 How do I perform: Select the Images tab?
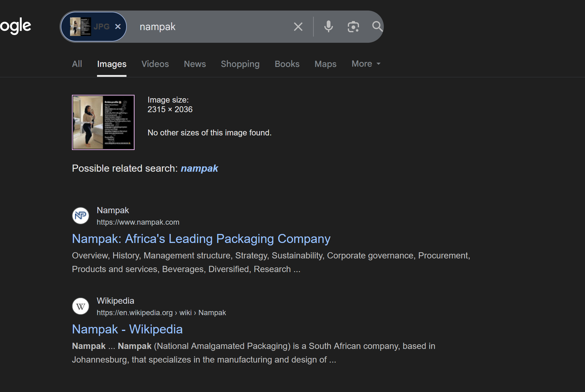(x=112, y=64)
